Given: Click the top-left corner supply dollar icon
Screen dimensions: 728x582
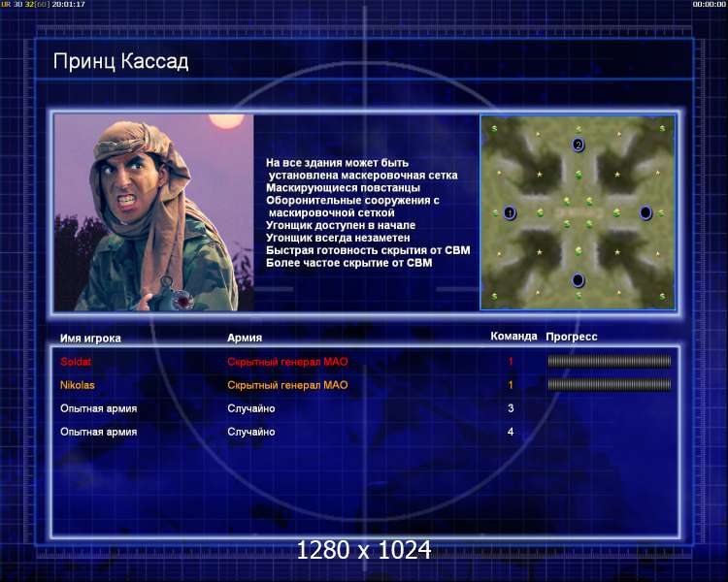Looking at the screenshot, I should tap(494, 128).
